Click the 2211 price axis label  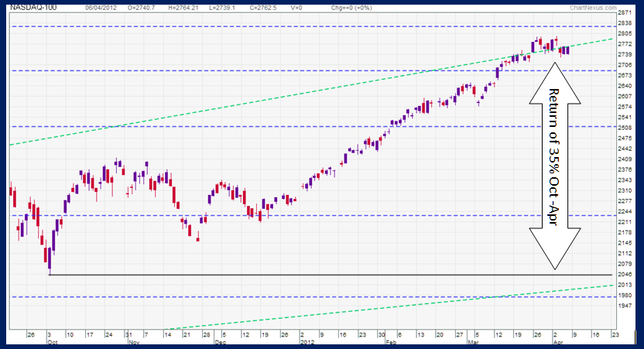(x=625, y=222)
